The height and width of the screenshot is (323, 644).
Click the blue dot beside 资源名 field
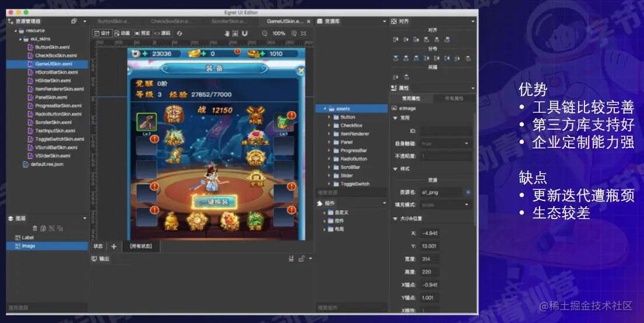pyautogui.click(x=468, y=192)
